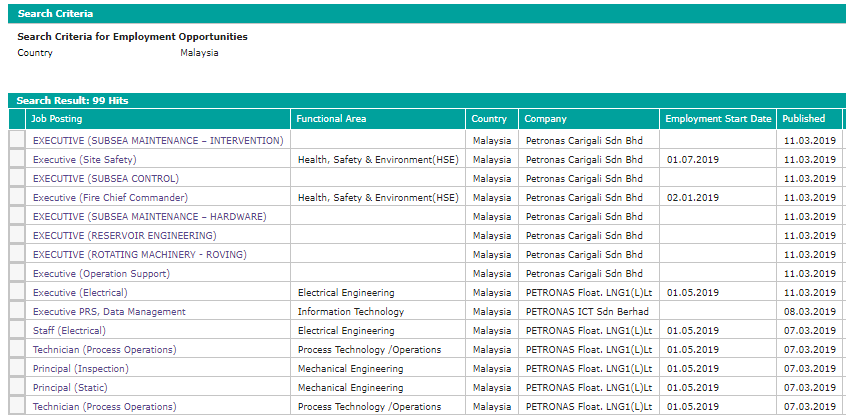Open the Executive (Site Safety) job posting
This screenshot has height=420, width=846.
coord(84,160)
